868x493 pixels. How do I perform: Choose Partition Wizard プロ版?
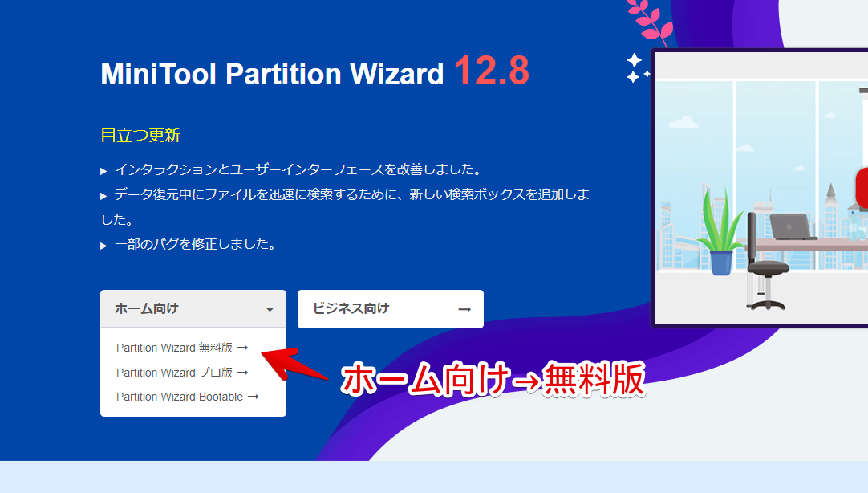[182, 373]
